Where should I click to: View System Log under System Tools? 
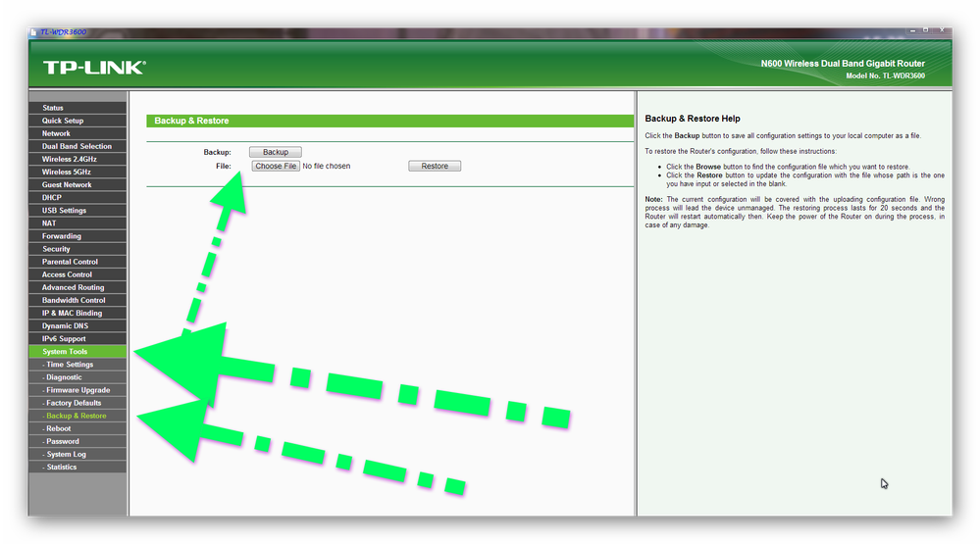tap(65, 454)
